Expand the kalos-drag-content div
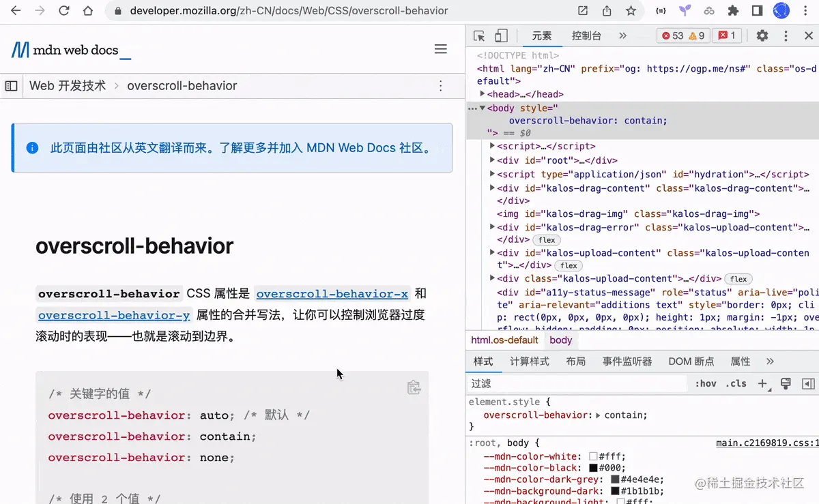This screenshot has width=819, height=504. click(x=493, y=188)
